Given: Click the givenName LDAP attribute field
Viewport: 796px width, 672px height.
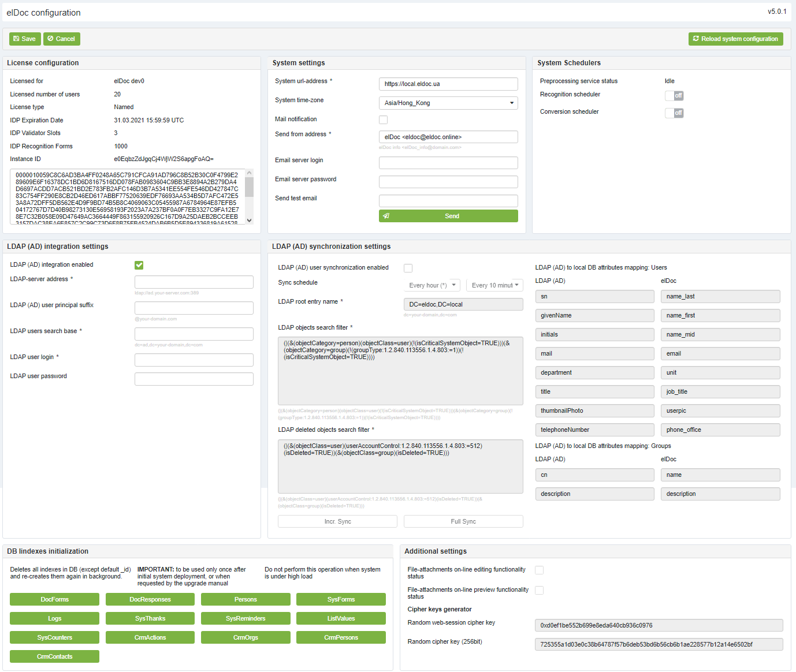Looking at the screenshot, I should point(595,315).
